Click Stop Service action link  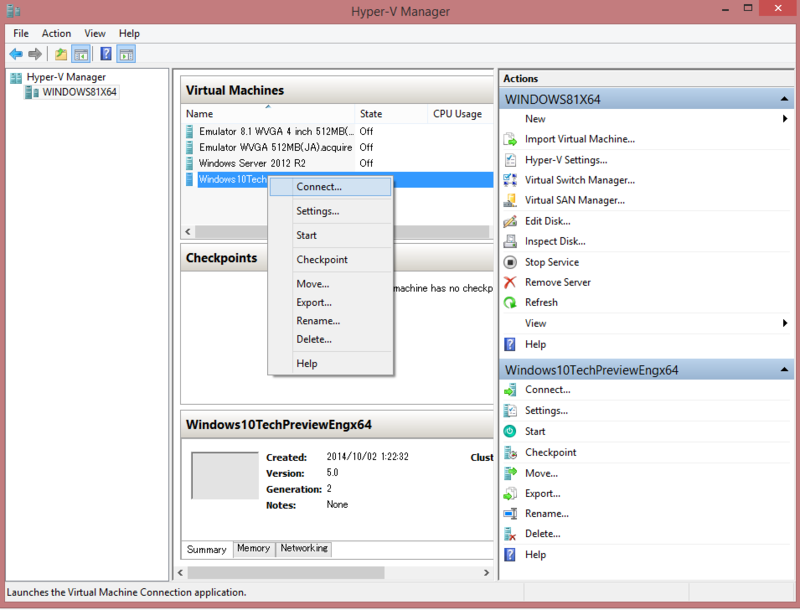552,262
